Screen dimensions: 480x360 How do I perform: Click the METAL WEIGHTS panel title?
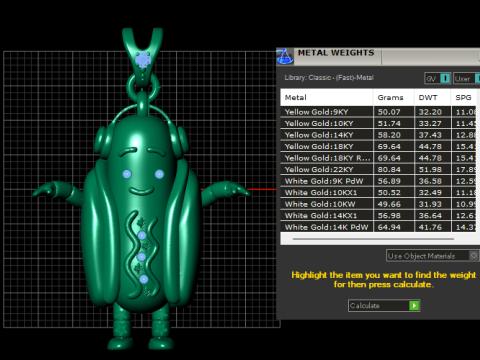click(x=336, y=53)
